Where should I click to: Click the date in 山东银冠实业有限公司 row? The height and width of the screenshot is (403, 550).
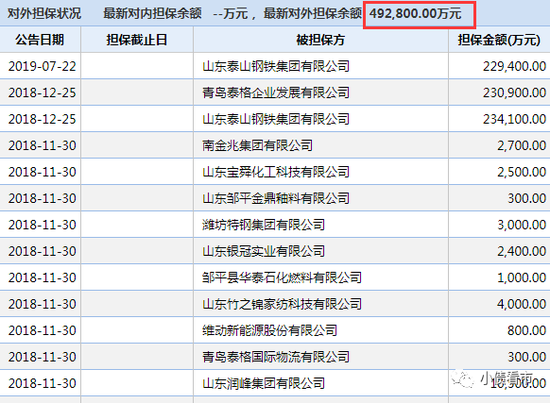[x=42, y=251]
